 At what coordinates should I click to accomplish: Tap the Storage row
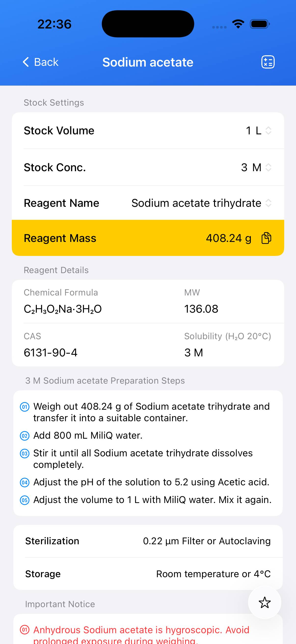148,574
